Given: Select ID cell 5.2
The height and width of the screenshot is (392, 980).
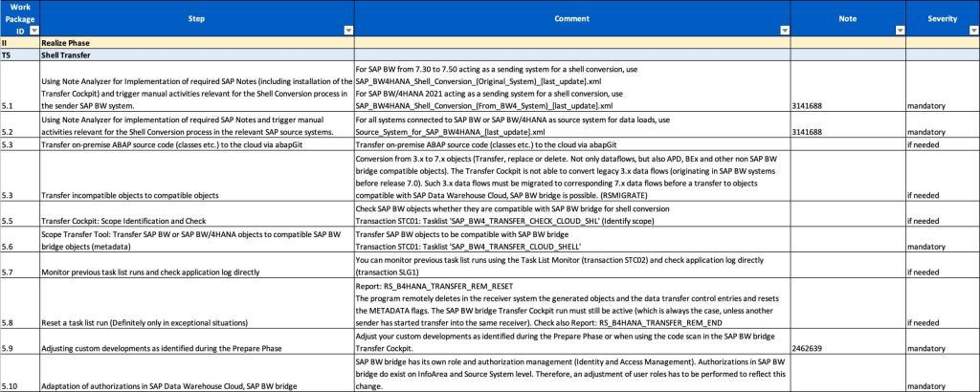Looking at the screenshot, I should (x=20, y=125).
